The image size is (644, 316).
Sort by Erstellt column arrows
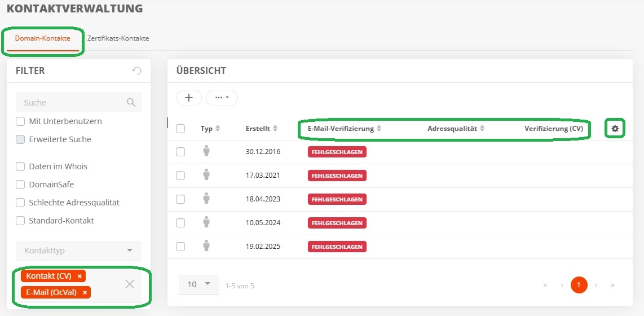pos(275,129)
